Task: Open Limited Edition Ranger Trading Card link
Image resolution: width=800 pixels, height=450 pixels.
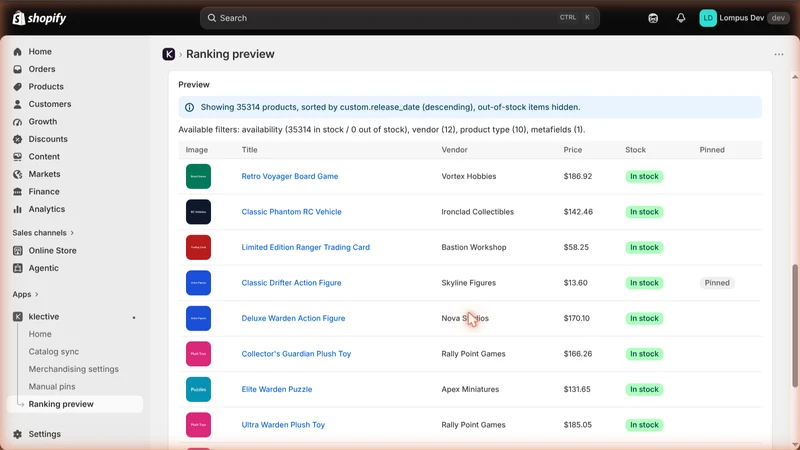Action: click(x=306, y=247)
